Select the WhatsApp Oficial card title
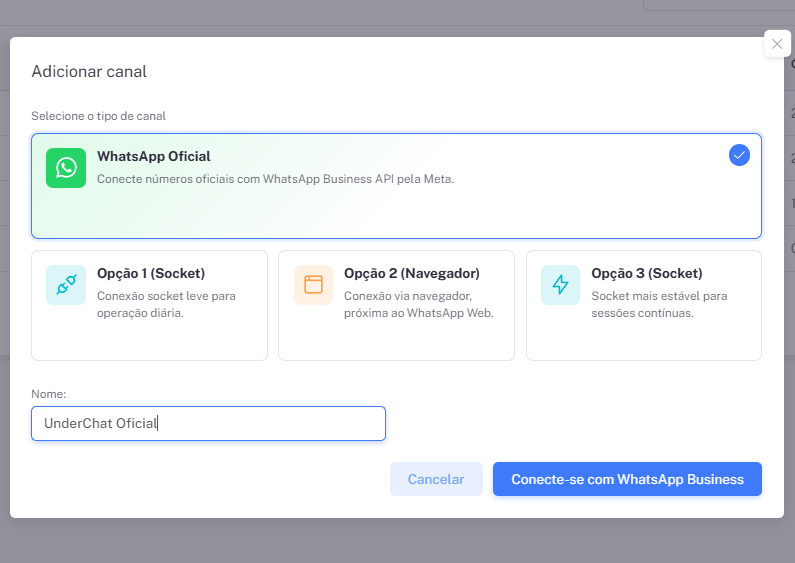The width and height of the screenshot is (795, 563). coord(154,156)
